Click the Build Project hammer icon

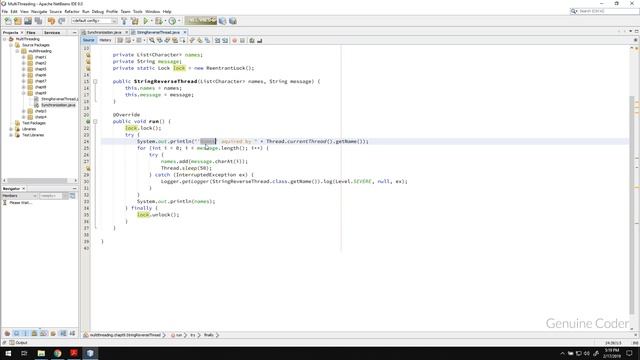[x=124, y=21]
